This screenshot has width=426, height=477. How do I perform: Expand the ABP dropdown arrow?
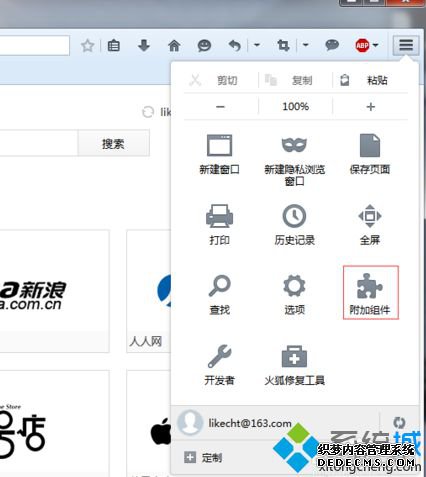click(376, 45)
